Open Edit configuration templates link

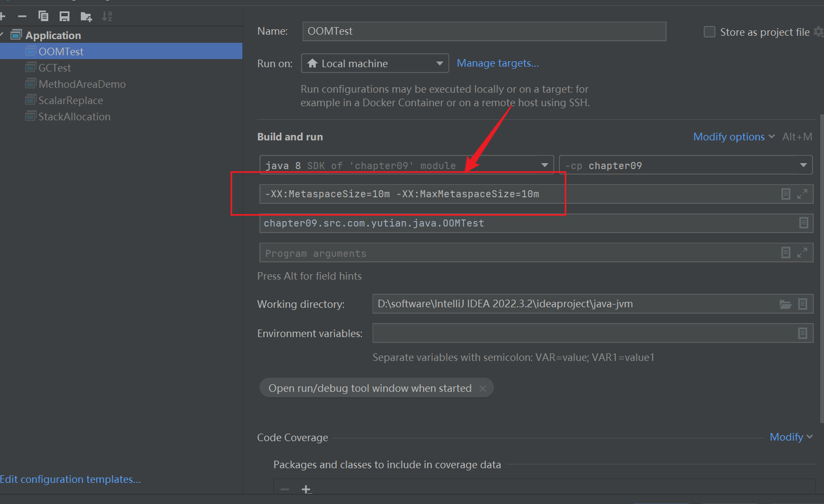click(70, 479)
